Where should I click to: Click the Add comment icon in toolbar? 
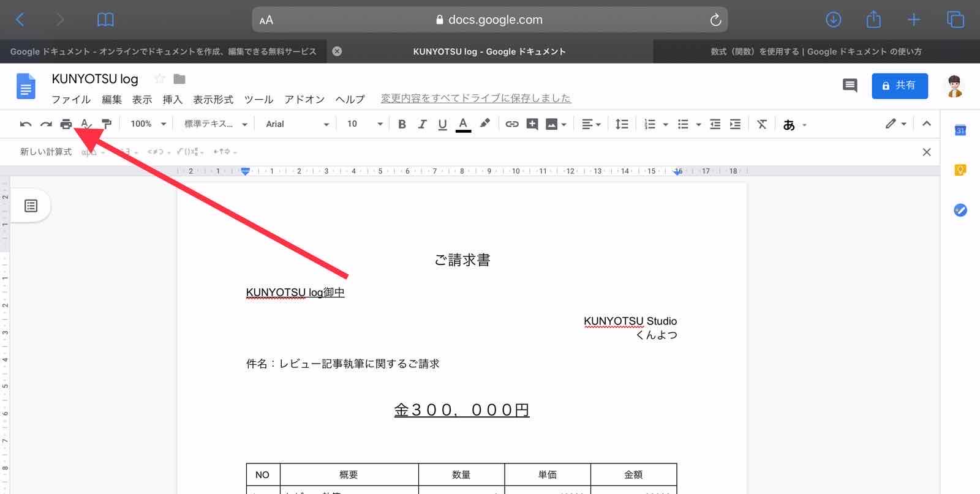[x=532, y=124]
